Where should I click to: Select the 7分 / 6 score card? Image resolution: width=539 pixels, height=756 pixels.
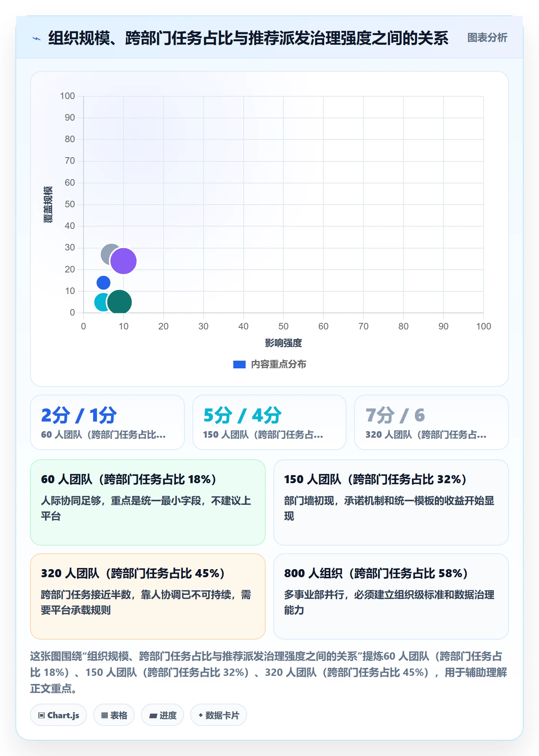pos(432,422)
